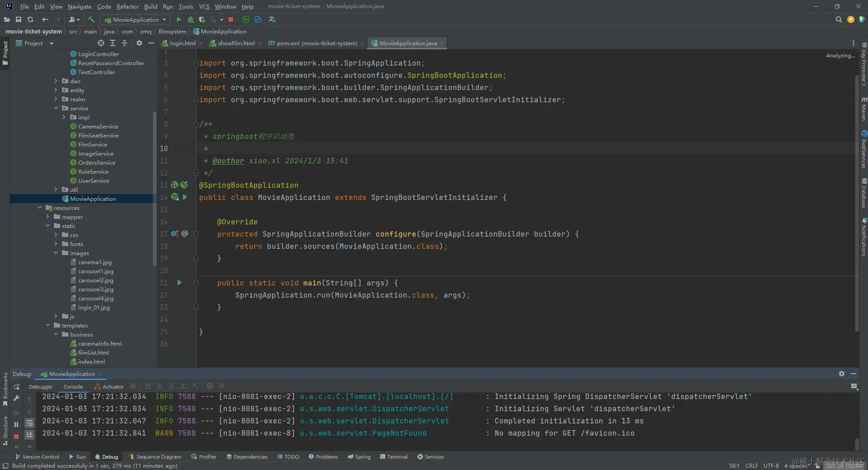The image size is (868, 470).
Task: Click the translate icon in the main toolbar
Action: click(272, 19)
